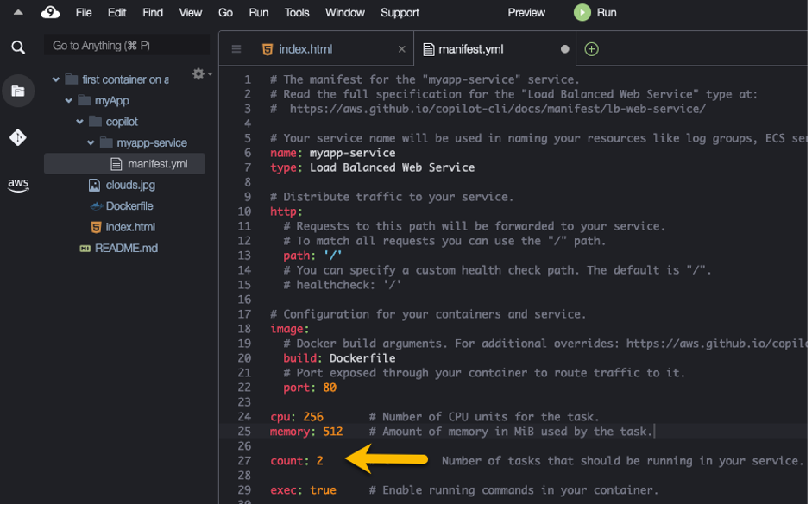812x505 pixels.
Task: Open the Go menu
Action: [x=225, y=12]
